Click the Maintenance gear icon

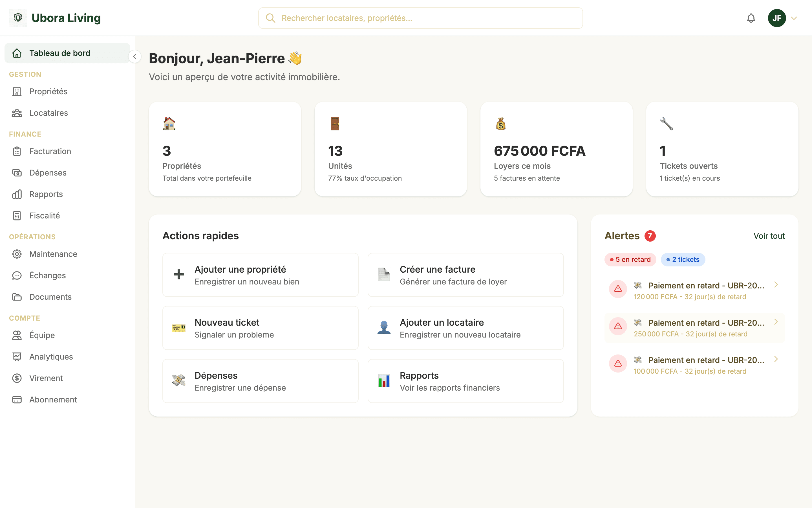pyautogui.click(x=17, y=254)
